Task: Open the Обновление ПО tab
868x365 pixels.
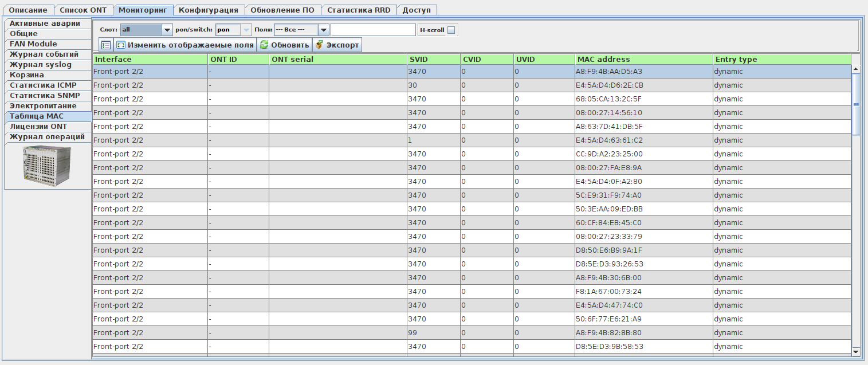Action: [282, 10]
